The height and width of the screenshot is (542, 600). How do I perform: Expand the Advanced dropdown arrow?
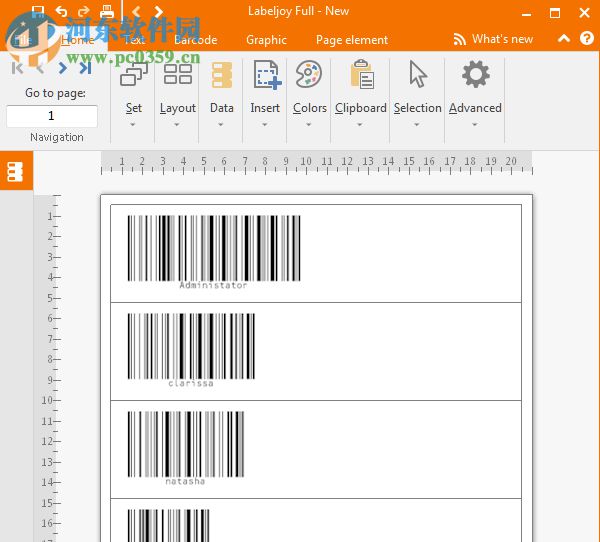[x=474, y=124]
